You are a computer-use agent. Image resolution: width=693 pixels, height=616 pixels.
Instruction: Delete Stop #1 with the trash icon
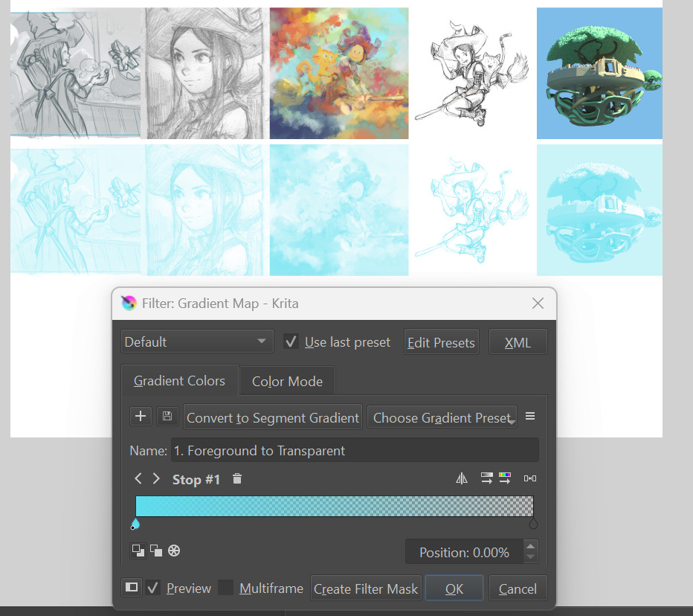coord(237,479)
